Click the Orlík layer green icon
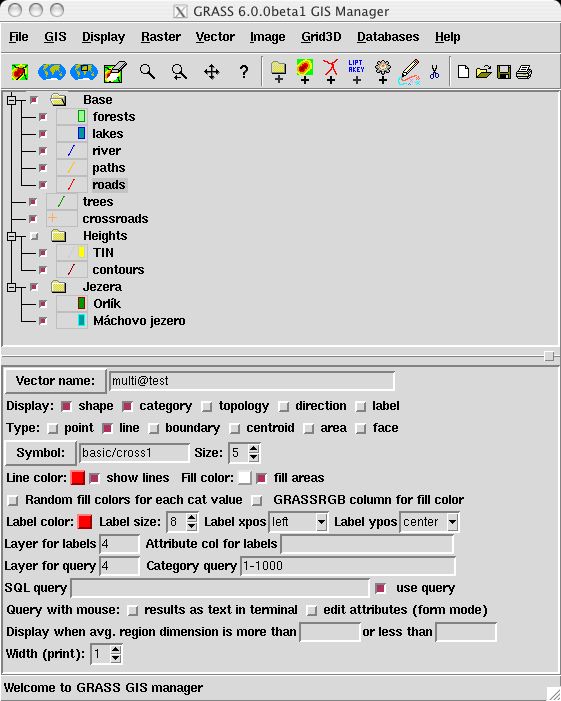The width and height of the screenshot is (561, 701). (x=81, y=304)
